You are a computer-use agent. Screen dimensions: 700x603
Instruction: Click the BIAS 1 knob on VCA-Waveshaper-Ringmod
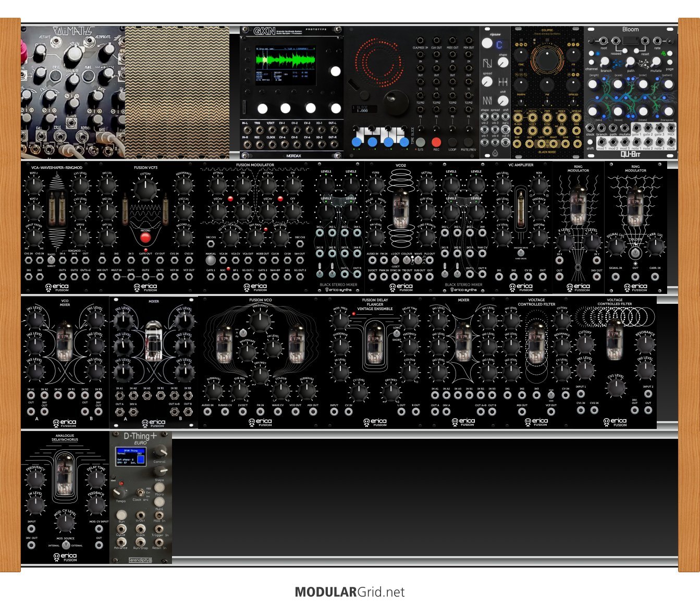34,184
